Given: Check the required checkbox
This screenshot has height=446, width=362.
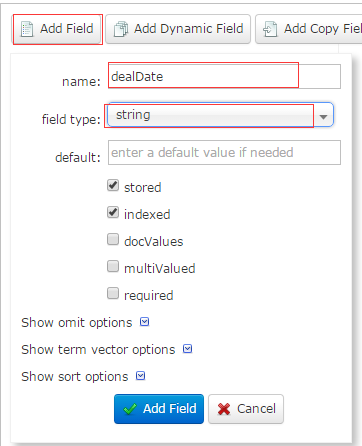Looking at the screenshot, I should pos(113,293).
